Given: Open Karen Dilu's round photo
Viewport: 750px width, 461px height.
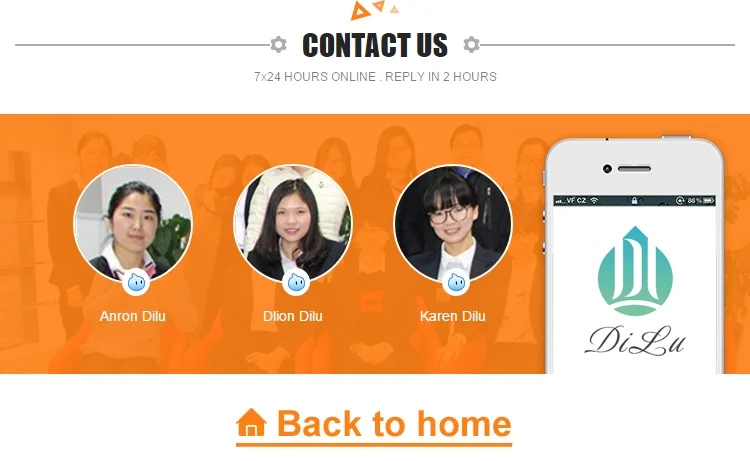Looking at the screenshot, I should tap(452, 223).
